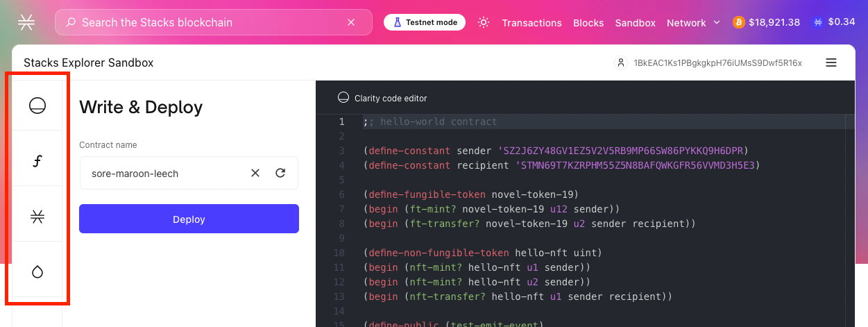868x327 pixels.
Task: Click the ft-transfer? code line
Action: tap(529, 224)
